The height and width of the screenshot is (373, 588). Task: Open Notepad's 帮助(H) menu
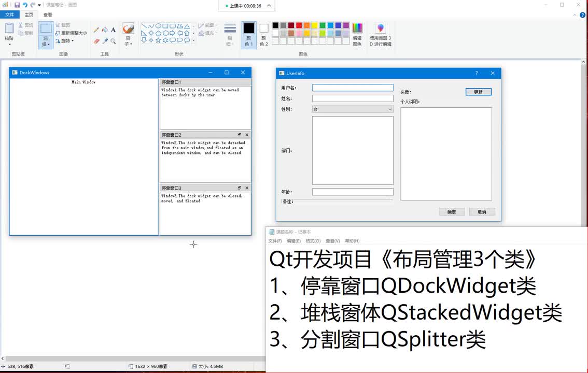click(x=352, y=241)
